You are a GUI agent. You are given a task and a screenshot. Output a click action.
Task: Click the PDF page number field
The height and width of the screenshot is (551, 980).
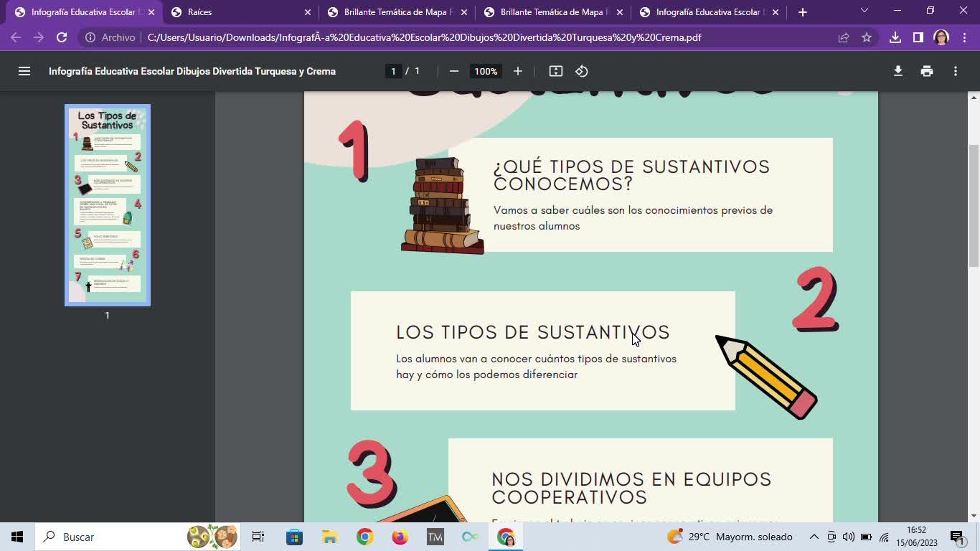pyautogui.click(x=393, y=71)
